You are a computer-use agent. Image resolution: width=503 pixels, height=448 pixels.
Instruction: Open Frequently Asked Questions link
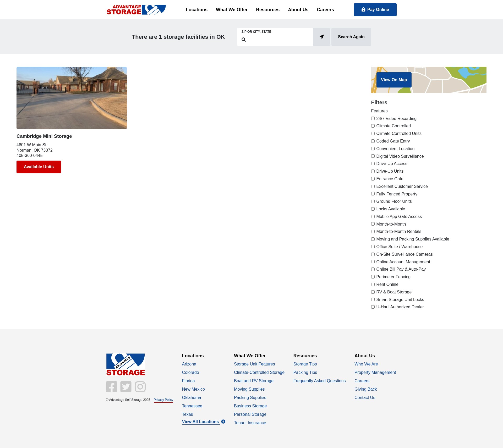click(x=319, y=381)
